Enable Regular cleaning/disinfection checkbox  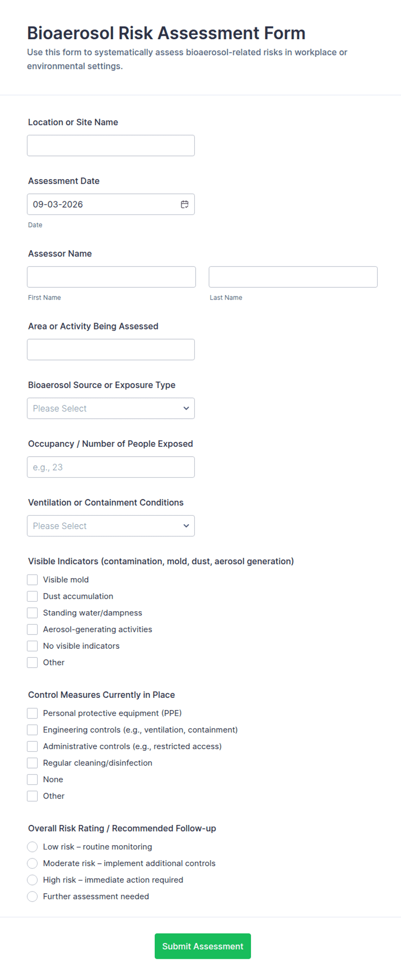point(32,763)
